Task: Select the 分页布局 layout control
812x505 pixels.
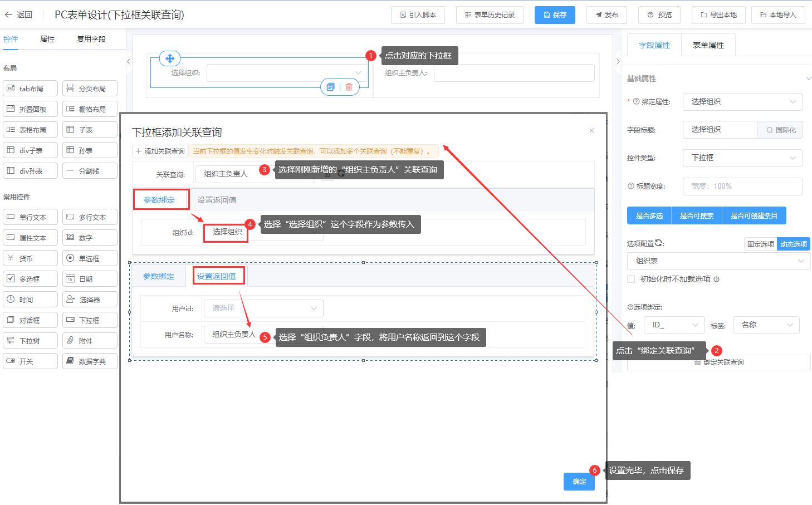Action: 90,89
